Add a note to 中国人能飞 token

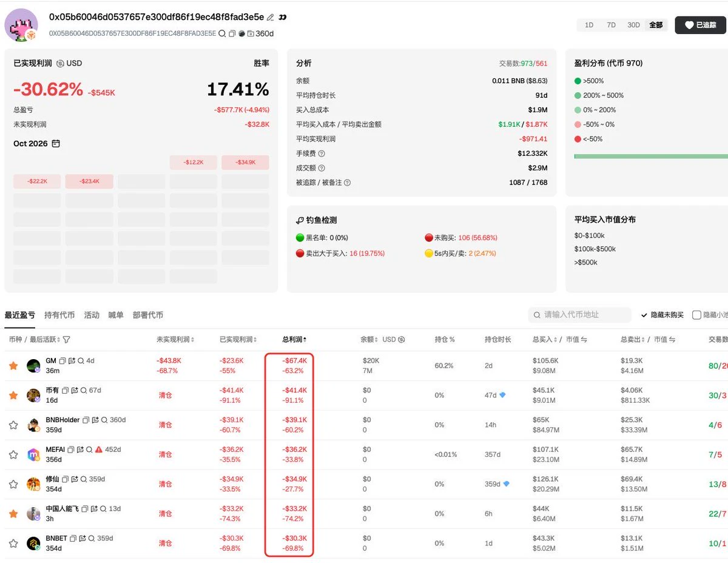pyautogui.click(x=94, y=508)
